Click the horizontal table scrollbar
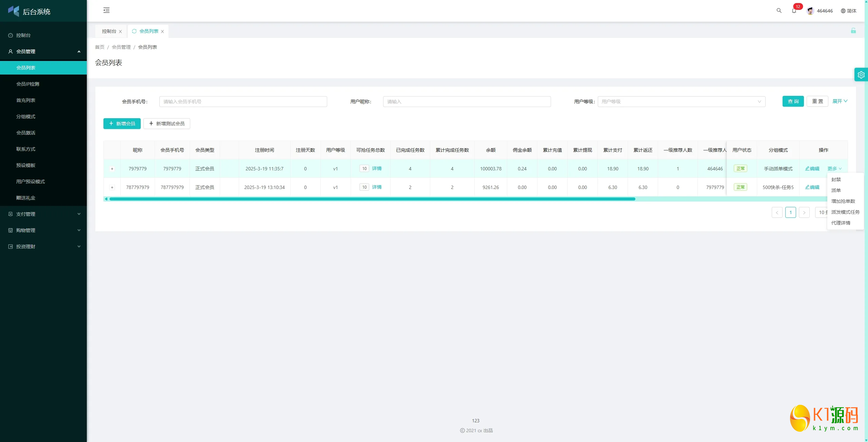 tap(372, 199)
